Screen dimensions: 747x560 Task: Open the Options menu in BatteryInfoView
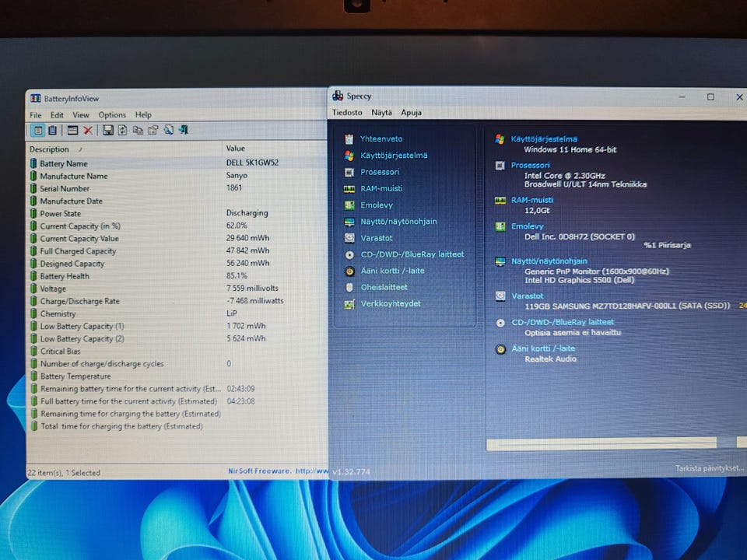pyautogui.click(x=112, y=115)
